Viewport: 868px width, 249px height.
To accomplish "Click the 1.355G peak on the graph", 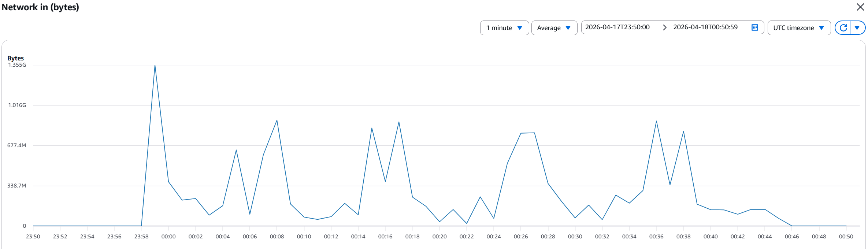I will click(155, 65).
